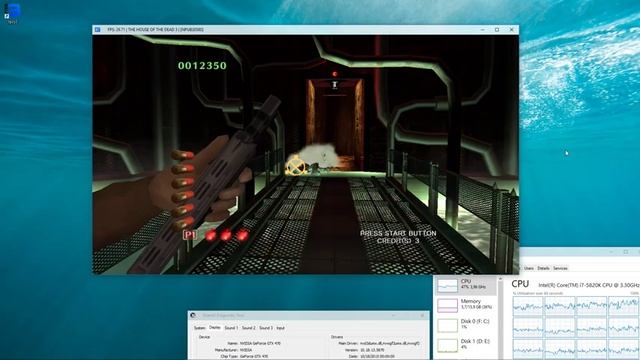Switch to System tab in DirectX Diagnostic Tool
The width and height of the screenshot is (640, 360).
tap(200, 328)
